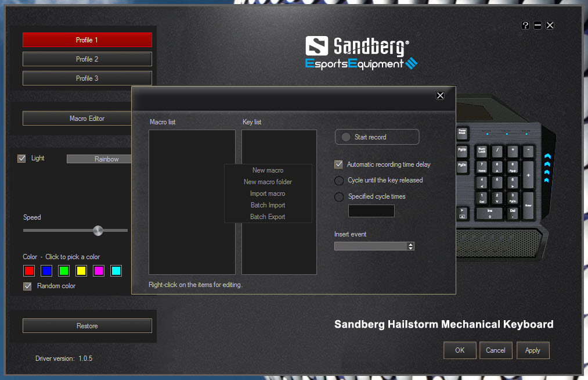The height and width of the screenshot is (380, 588).
Task: Uncheck the Random color checkbox
Action: 27,286
